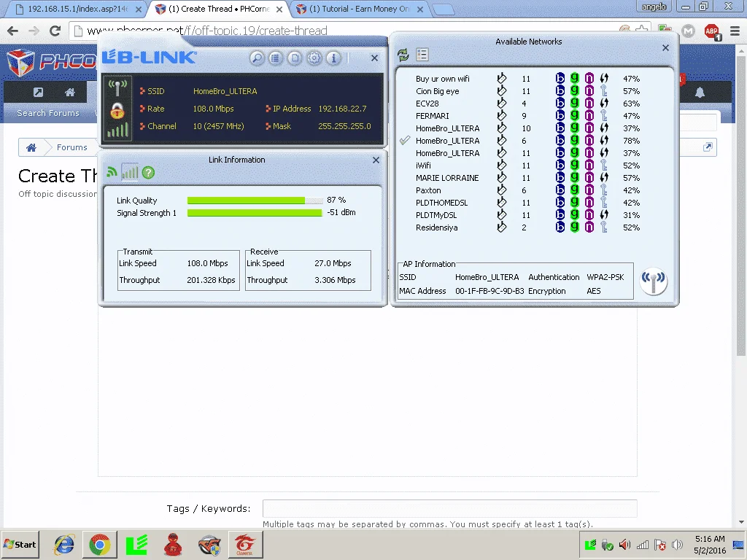747x560 pixels.
Task: Click the muted speaker tray icon
Action: click(x=624, y=544)
